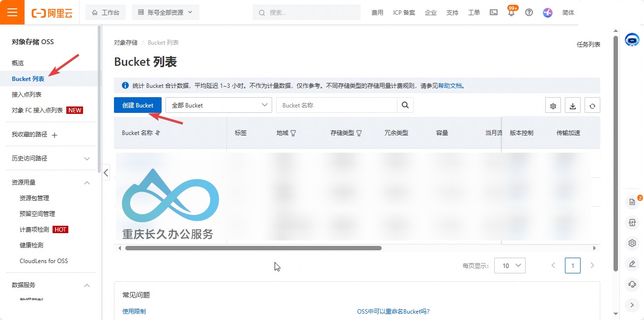Open the AI assistant robot icon
This screenshot has height=320, width=644.
click(632, 40)
